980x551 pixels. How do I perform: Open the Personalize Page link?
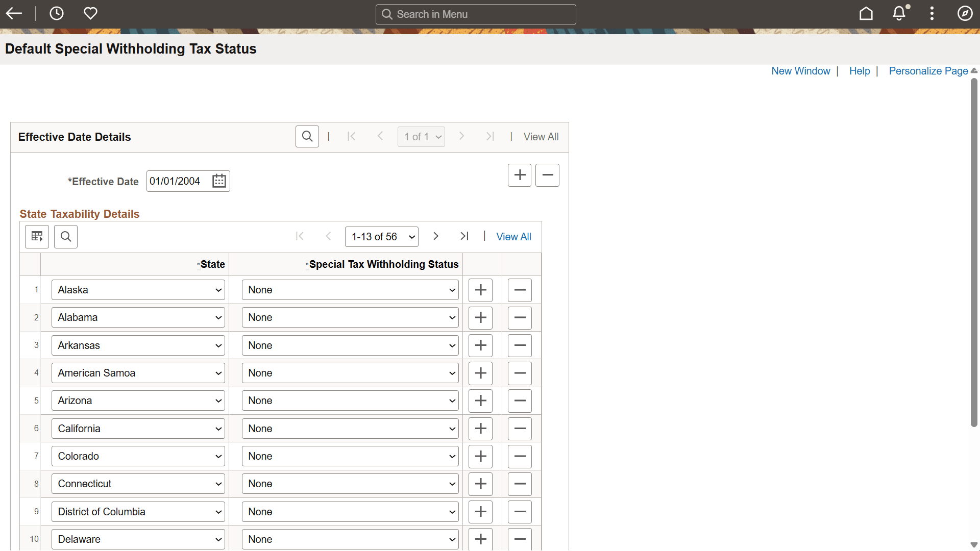(x=928, y=71)
